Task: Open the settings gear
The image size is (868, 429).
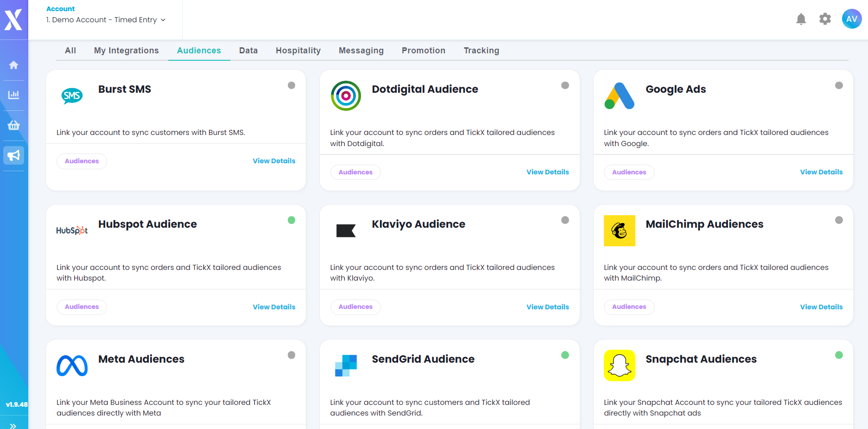Action: click(x=825, y=19)
